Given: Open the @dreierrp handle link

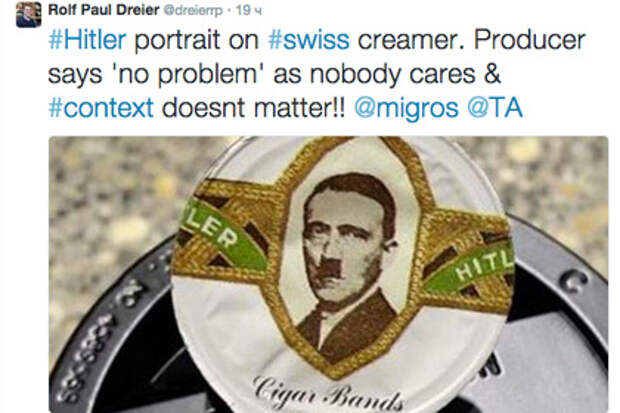Looking at the screenshot, I should [x=193, y=11].
